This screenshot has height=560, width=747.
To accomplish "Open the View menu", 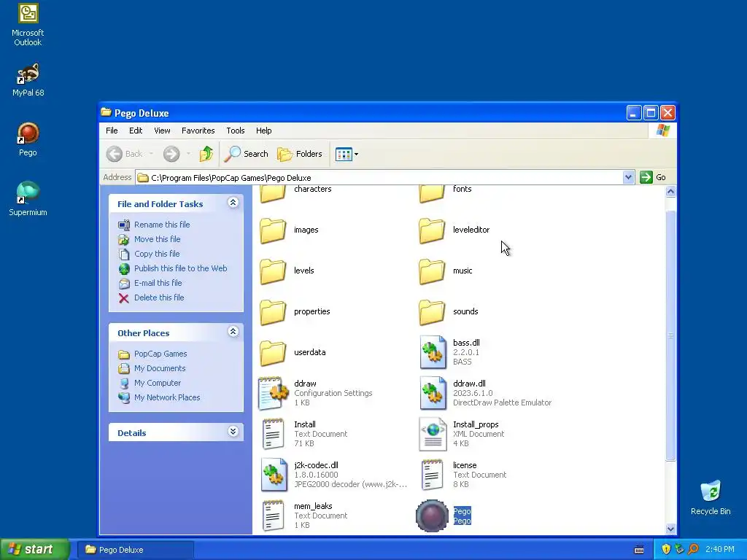I will point(162,131).
